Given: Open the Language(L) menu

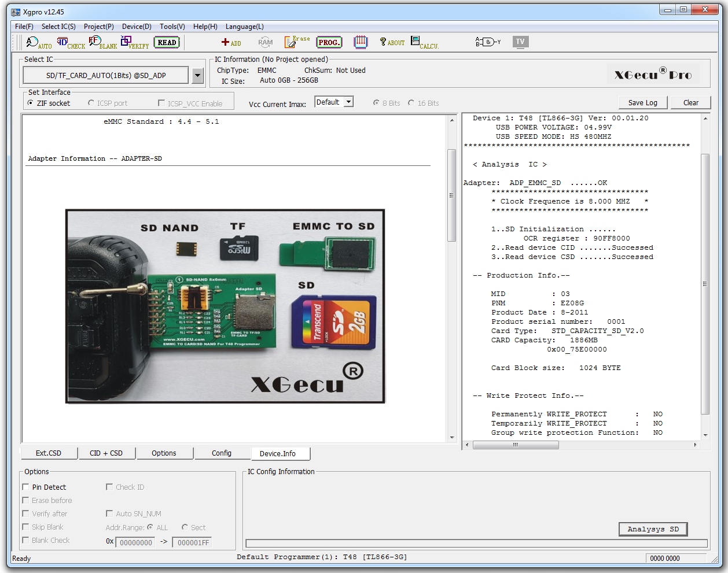Looking at the screenshot, I should coord(245,27).
